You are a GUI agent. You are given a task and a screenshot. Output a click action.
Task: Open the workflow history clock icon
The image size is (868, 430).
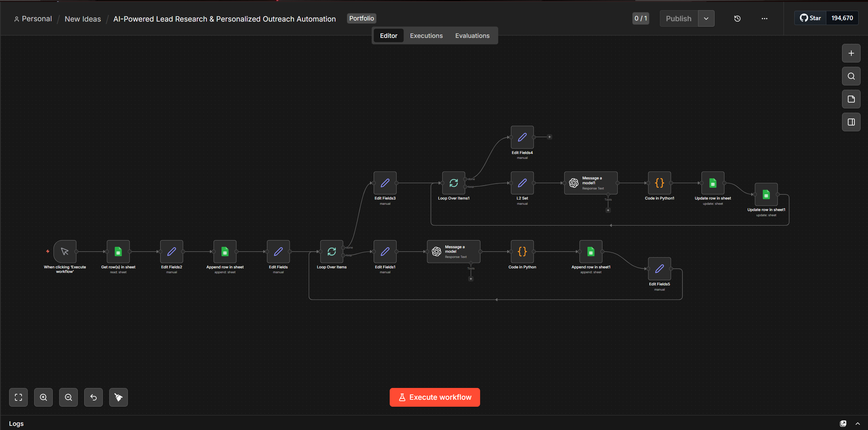click(737, 18)
